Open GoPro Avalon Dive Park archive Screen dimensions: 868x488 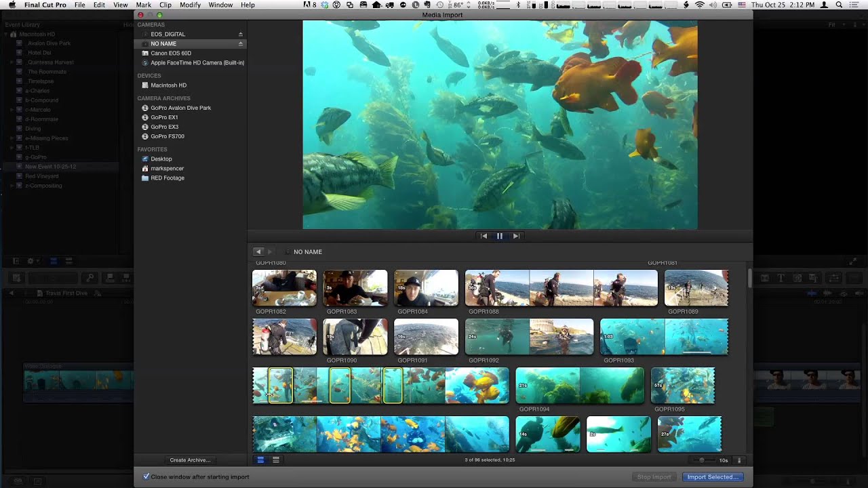coord(180,108)
